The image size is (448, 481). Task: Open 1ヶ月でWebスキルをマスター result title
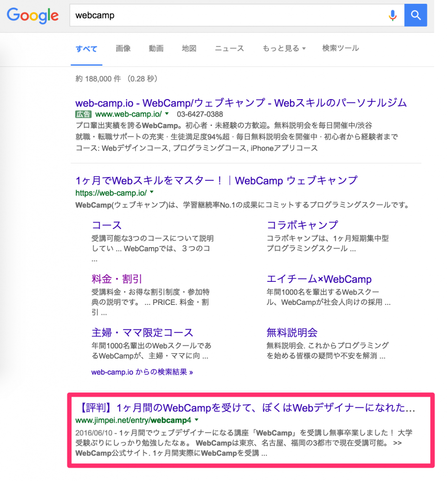tap(216, 180)
